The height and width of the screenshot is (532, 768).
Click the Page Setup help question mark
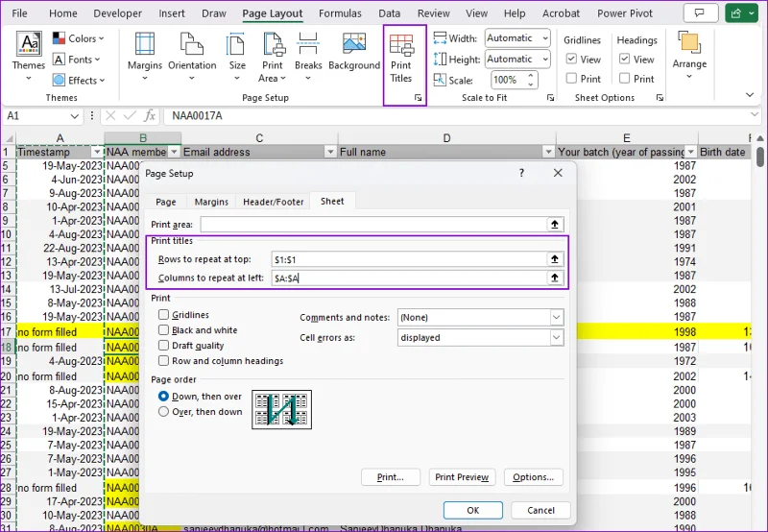pos(521,173)
